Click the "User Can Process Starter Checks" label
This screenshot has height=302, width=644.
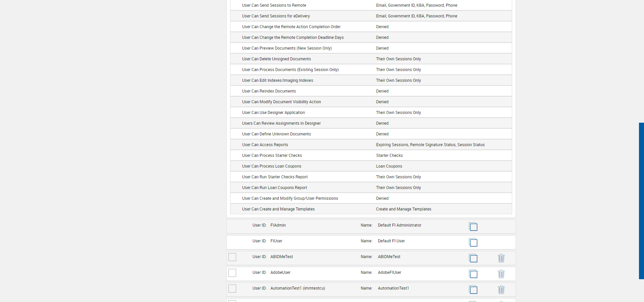click(272, 156)
